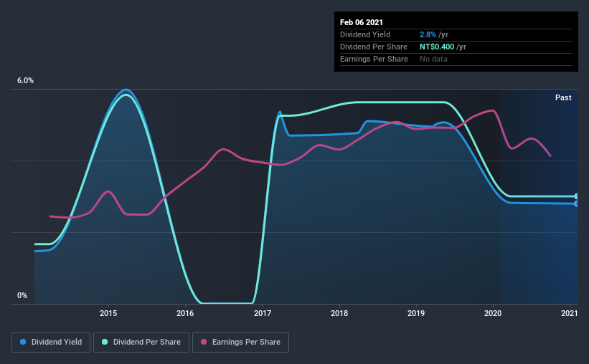Select the 2020 x-axis label
Viewport: 589px width, 364px height.
coord(493,313)
